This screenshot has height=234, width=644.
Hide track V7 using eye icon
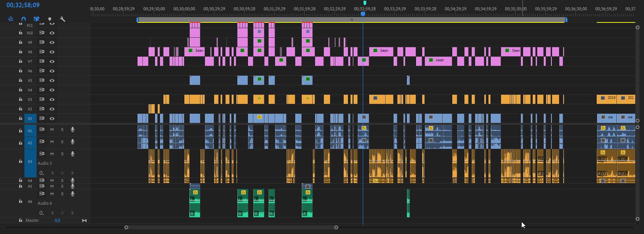pos(52,61)
